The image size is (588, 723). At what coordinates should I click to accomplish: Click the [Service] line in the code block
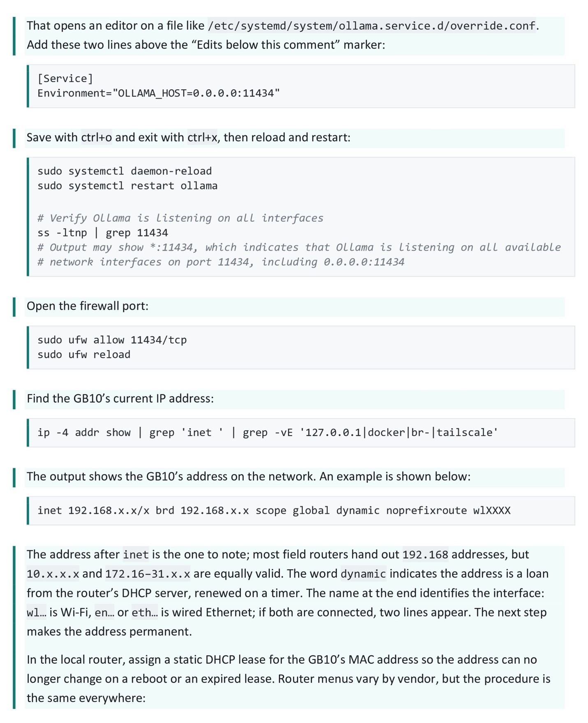65,79
